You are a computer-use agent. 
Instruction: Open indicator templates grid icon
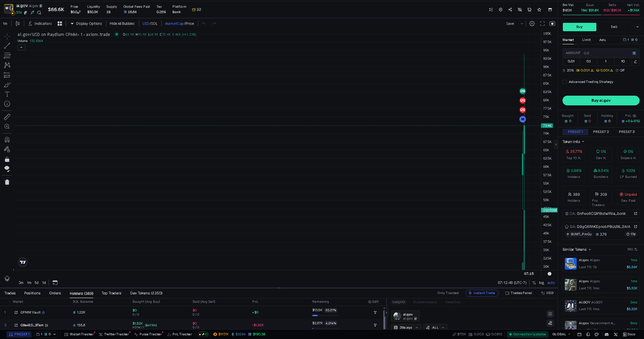(60, 24)
